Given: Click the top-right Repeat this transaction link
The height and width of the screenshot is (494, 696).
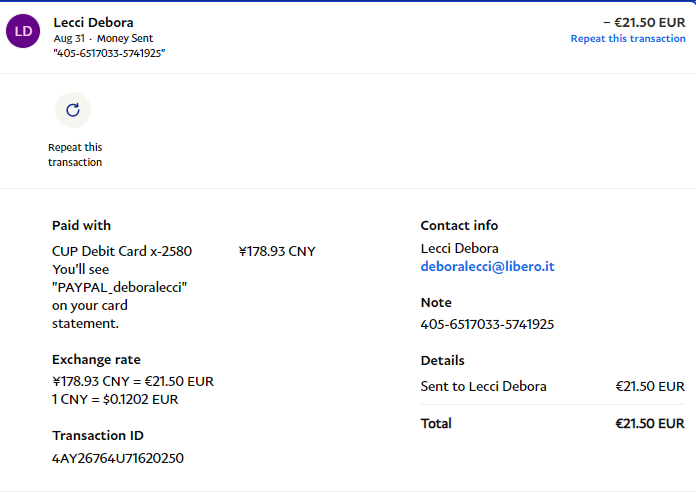Looking at the screenshot, I should [628, 39].
